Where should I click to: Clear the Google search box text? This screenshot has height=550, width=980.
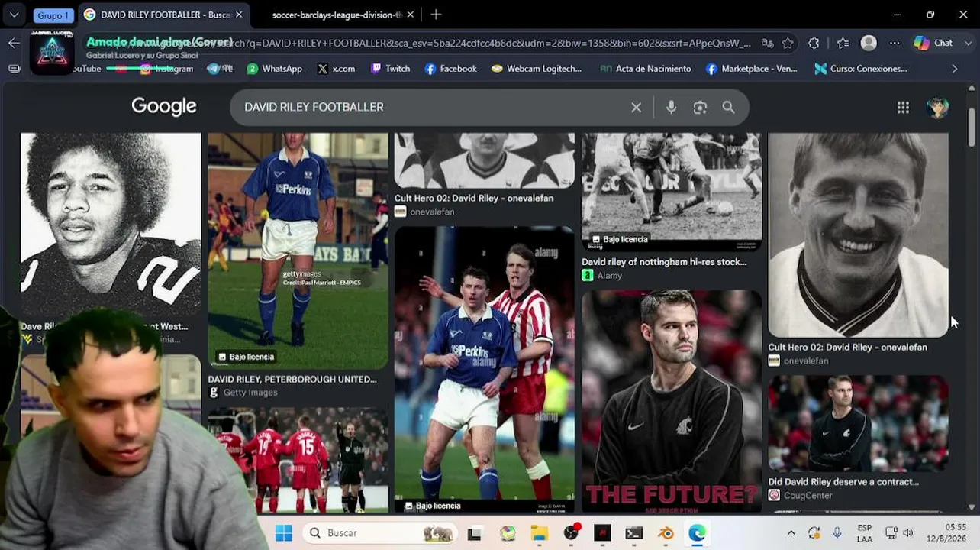[x=636, y=108]
